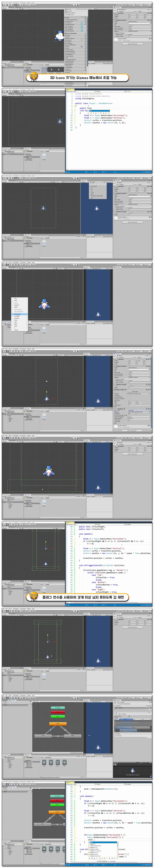154x868 pixels.
Task: Select Create Empty in the Hierarchy context menu
Action: point(18,314)
